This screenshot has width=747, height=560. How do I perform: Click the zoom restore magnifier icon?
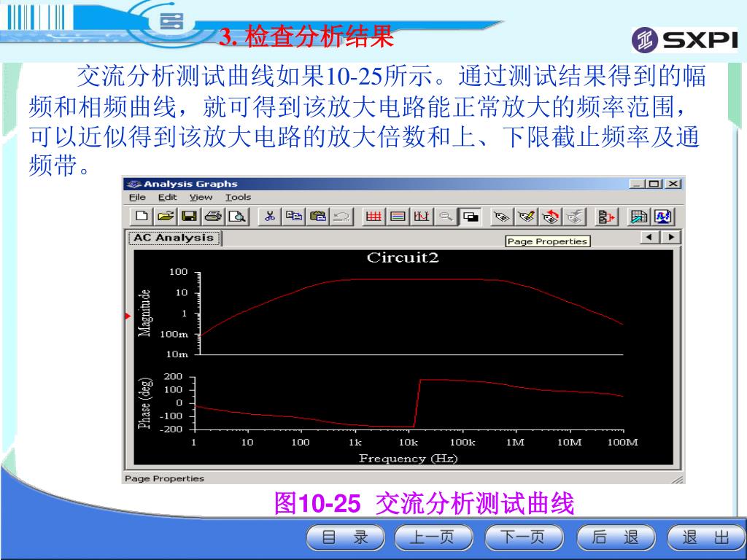coord(446,217)
